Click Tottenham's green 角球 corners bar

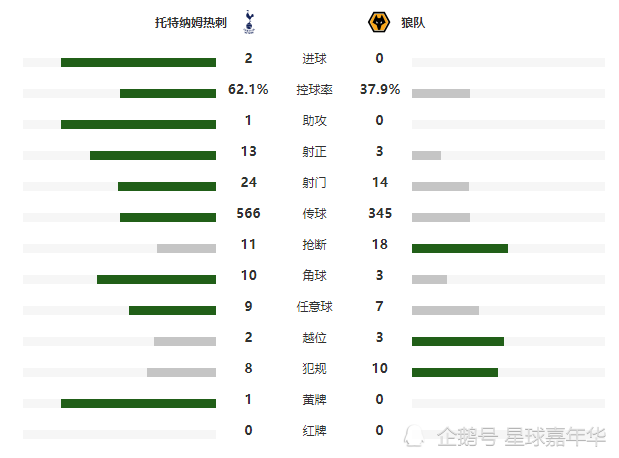point(156,280)
